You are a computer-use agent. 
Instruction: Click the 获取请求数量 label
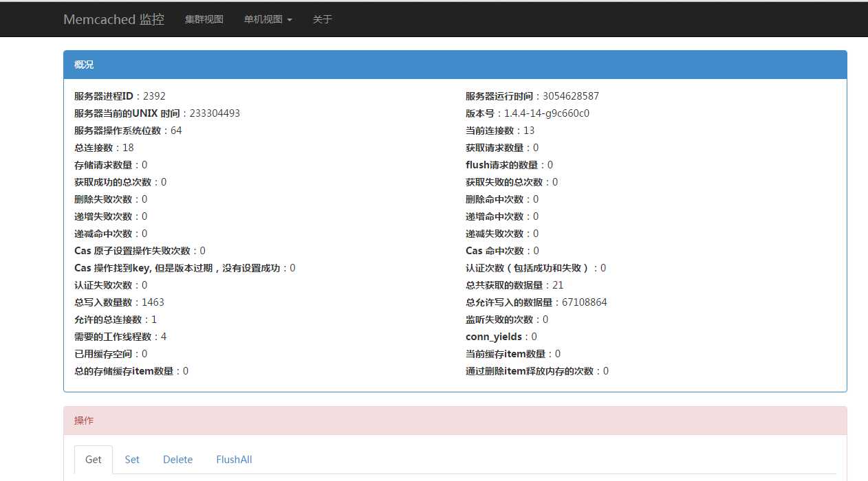pyautogui.click(x=495, y=148)
